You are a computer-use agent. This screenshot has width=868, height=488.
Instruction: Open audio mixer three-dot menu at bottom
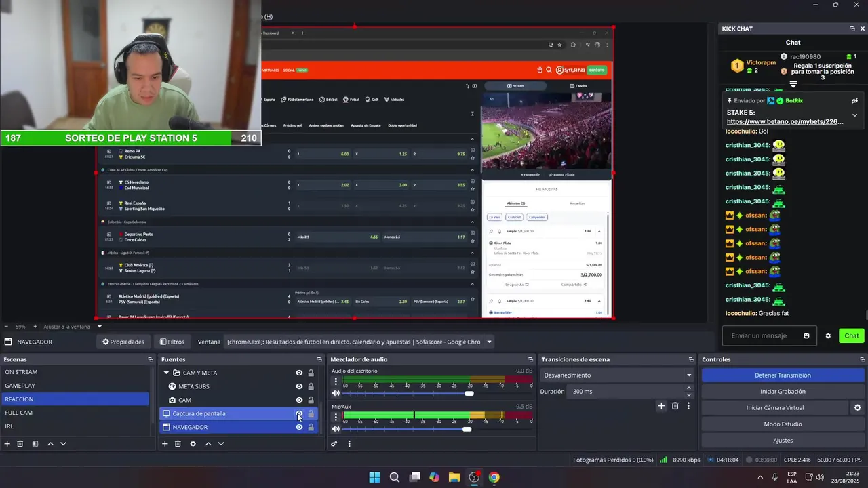(349, 444)
